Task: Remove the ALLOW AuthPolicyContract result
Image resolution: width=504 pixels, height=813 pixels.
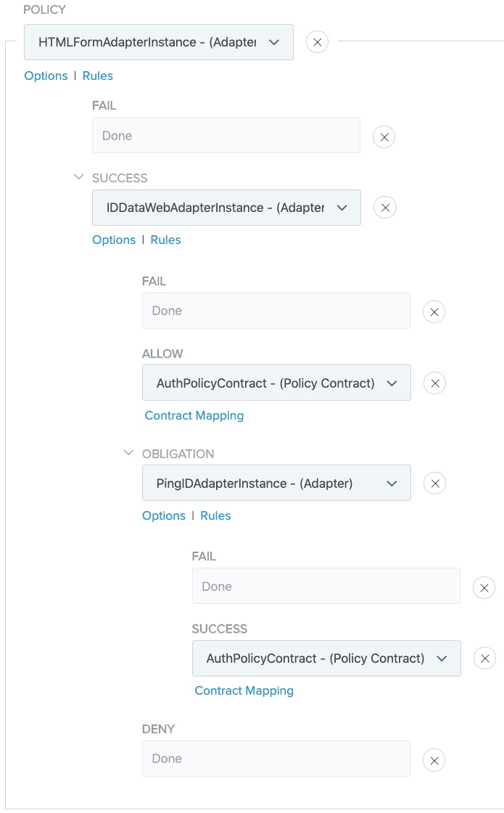Action: click(x=434, y=383)
